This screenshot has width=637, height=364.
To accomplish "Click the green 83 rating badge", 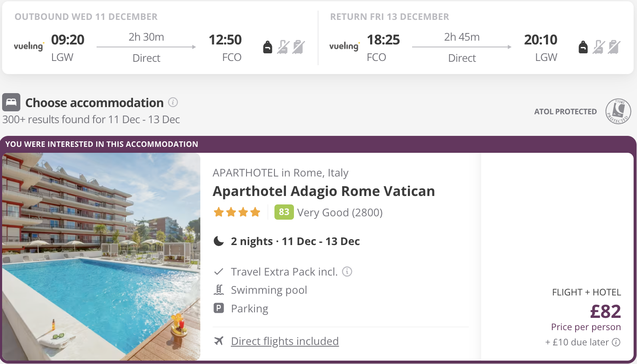I will coord(284,212).
